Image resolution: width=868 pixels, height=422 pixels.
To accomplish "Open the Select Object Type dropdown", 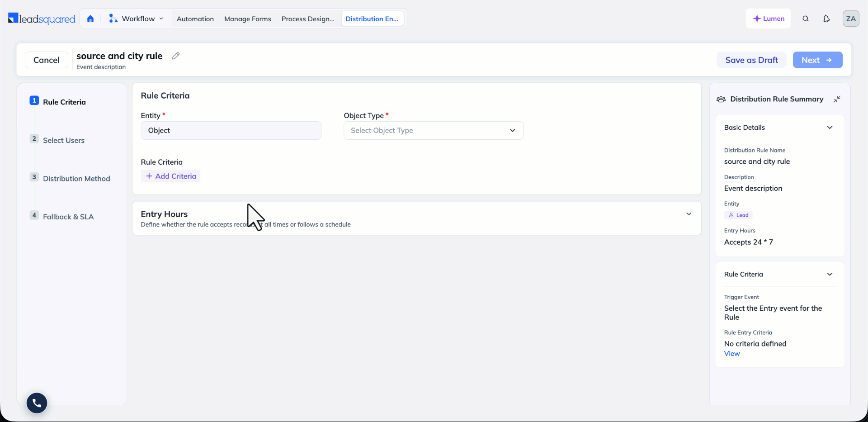I will pyautogui.click(x=434, y=130).
